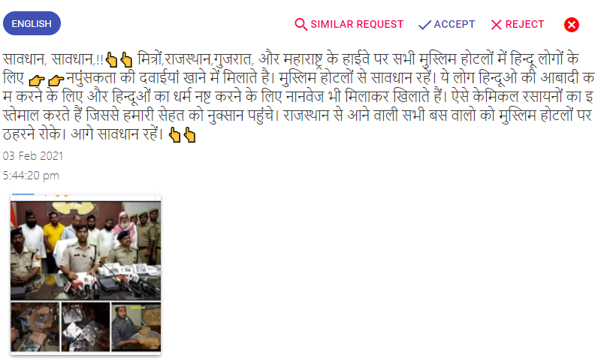This screenshot has width=598, height=364.
Task: Open the attached image collage thumbnail
Action: pos(86,275)
